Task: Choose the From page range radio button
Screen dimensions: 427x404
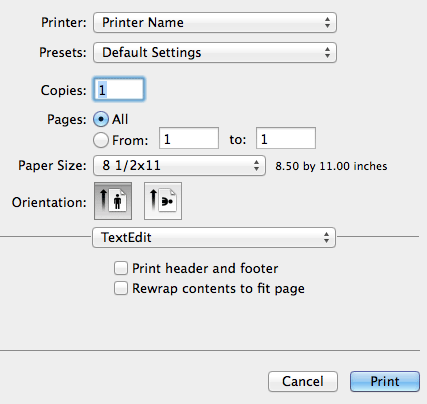Action: coord(101,140)
